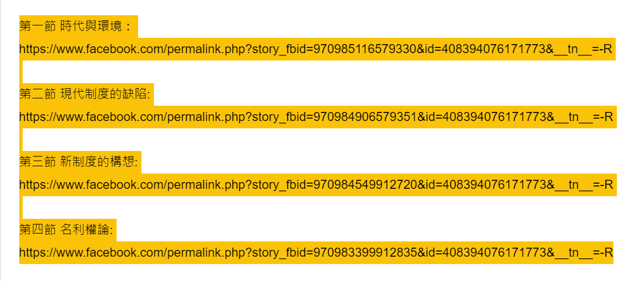
Task: Select the title text 時代與環境
Action: pos(91,27)
